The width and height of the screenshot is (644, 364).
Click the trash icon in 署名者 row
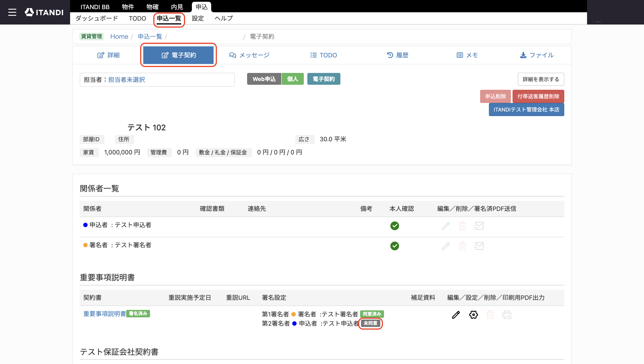click(x=462, y=246)
